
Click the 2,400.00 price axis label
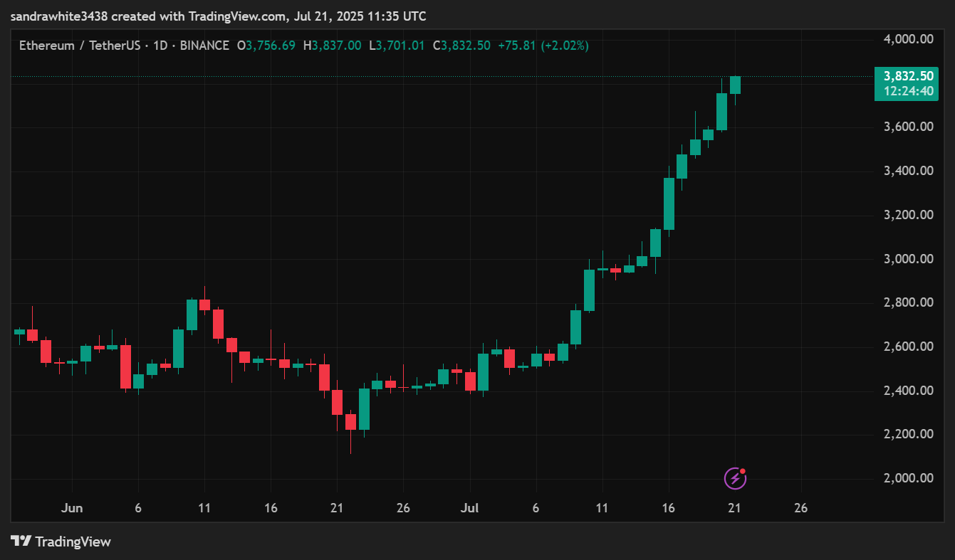coord(908,391)
